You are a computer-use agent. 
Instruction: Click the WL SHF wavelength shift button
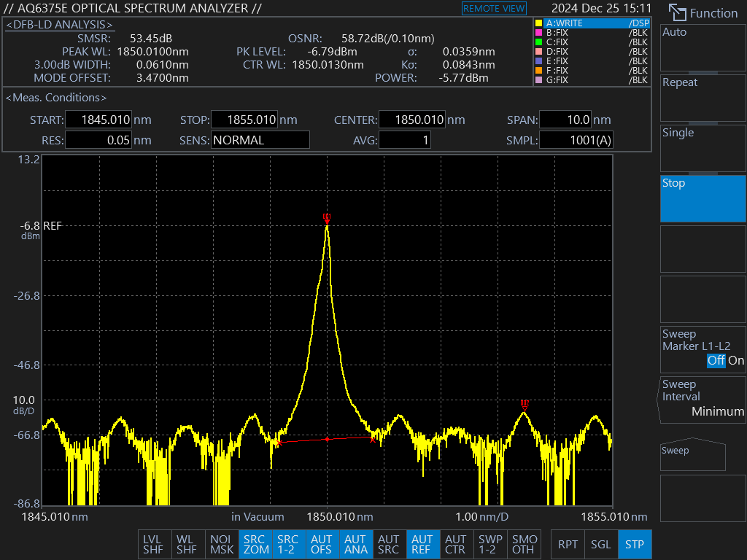pyautogui.click(x=187, y=544)
